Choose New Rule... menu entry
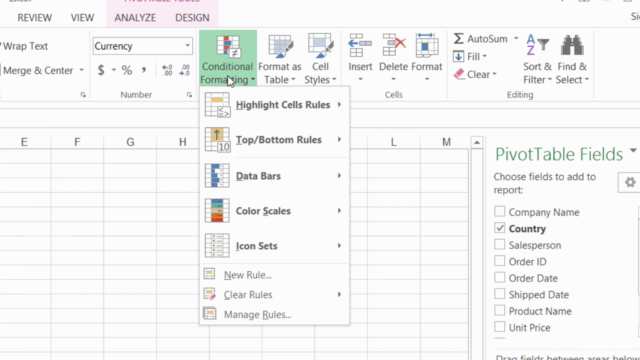Viewport: 640px width, 360px height. point(274,275)
